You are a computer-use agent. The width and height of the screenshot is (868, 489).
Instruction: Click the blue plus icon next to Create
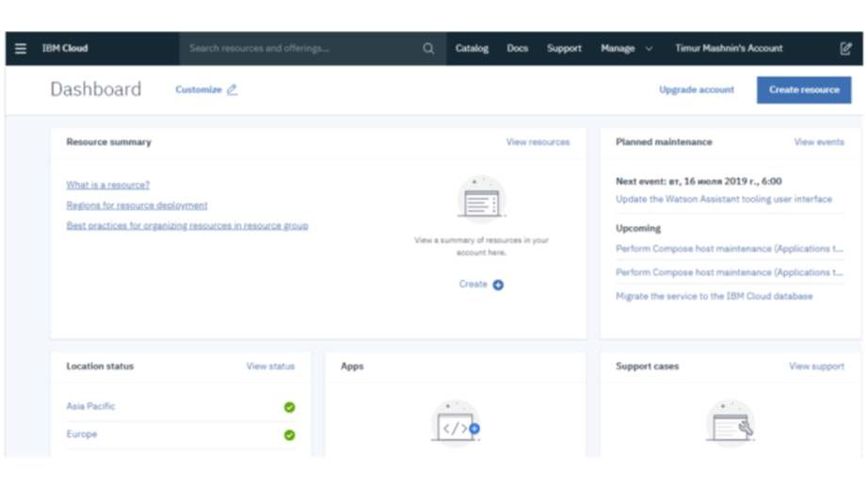coord(498,285)
